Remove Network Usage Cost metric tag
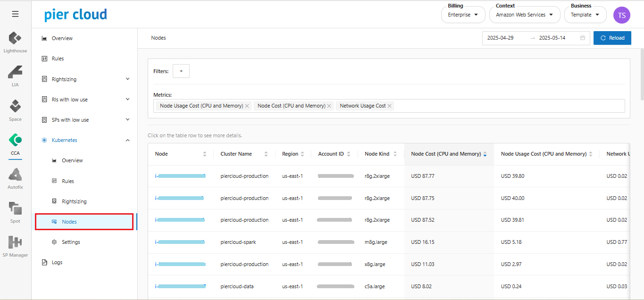This screenshot has height=300, width=644. (389, 106)
